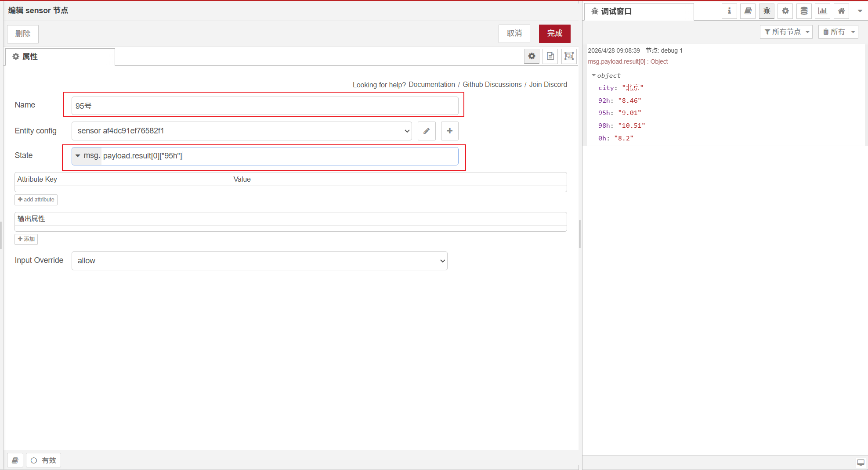Select the 属性 properties tab

pyautogui.click(x=60, y=57)
